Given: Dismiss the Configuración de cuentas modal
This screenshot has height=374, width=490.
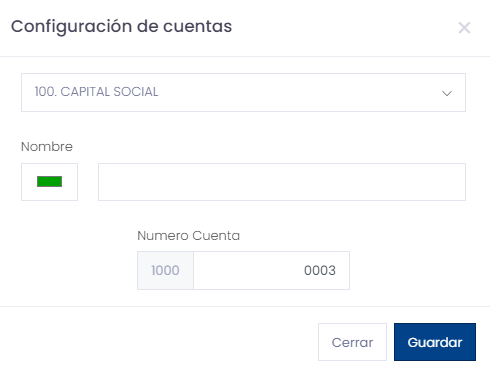Looking at the screenshot, I should 464,28.
